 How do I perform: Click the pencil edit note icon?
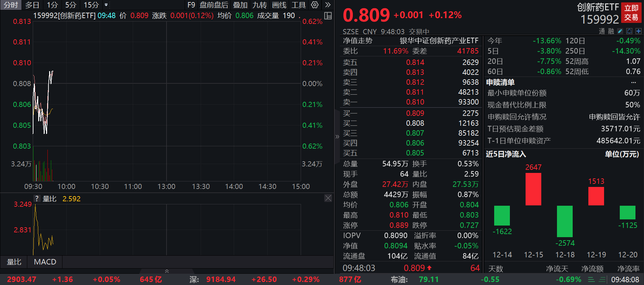(x=620, y=31)
